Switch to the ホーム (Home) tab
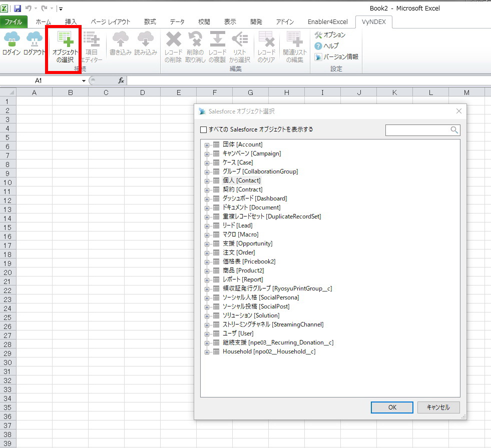 click(x=43, y=22)
